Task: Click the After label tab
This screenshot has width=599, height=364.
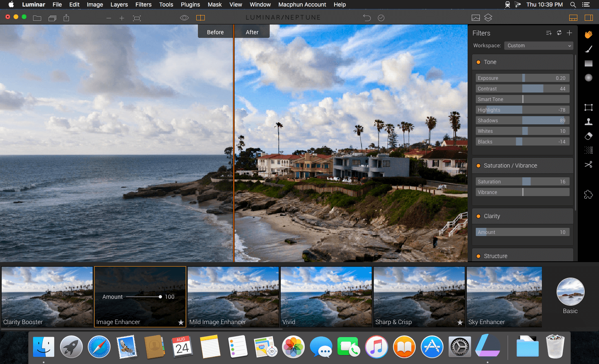Action: point(252,32)
